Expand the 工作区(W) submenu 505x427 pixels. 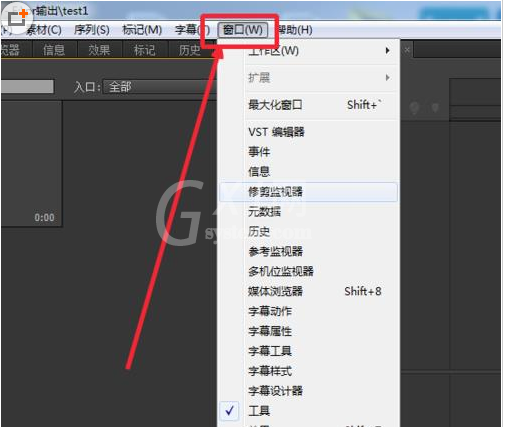click(x=308, y=51)
